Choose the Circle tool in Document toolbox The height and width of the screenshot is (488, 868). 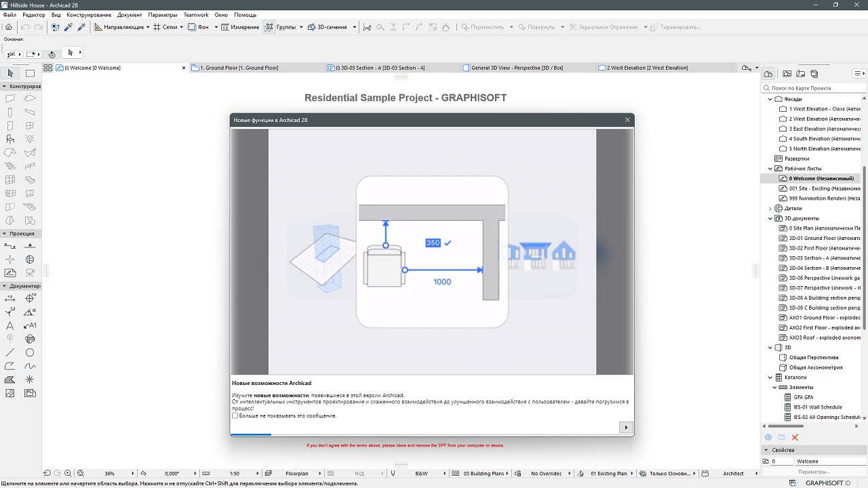pyautogui.click(x=30, y=352)
